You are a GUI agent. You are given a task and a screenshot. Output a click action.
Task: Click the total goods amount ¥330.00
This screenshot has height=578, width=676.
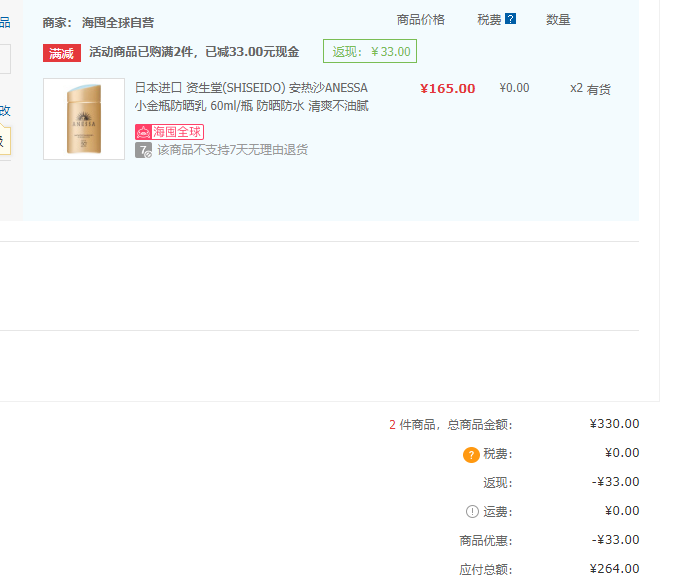(614, 424)
